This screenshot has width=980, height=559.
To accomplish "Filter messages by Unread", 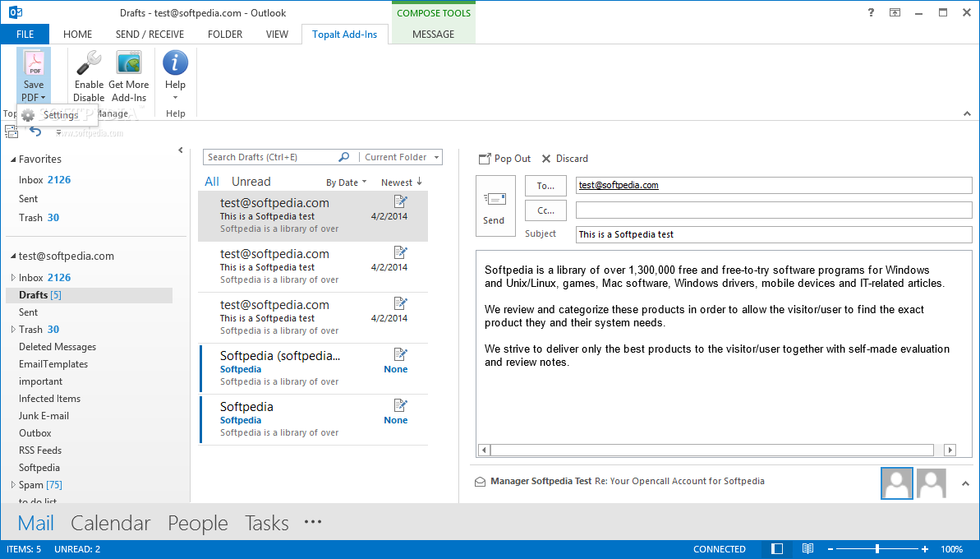I will point(251,182).
